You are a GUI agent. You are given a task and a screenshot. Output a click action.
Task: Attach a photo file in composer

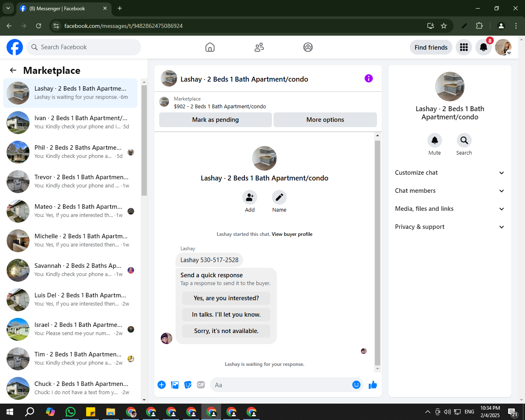175,385
